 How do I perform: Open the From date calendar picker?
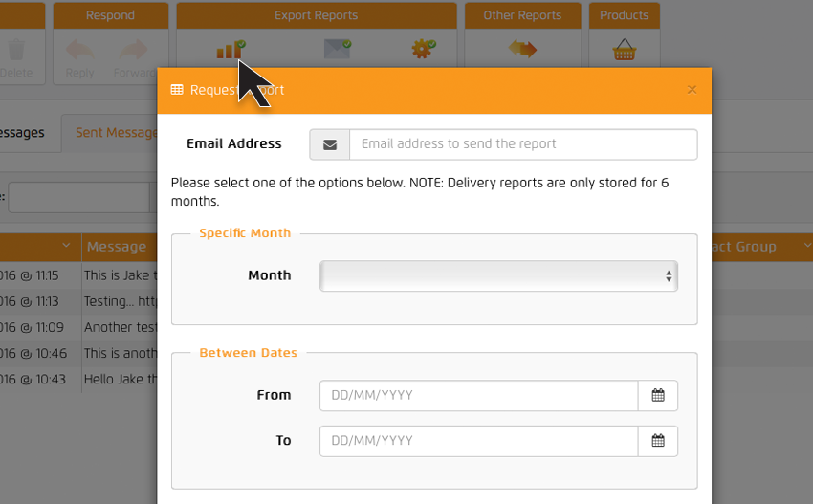click(658, 396)
